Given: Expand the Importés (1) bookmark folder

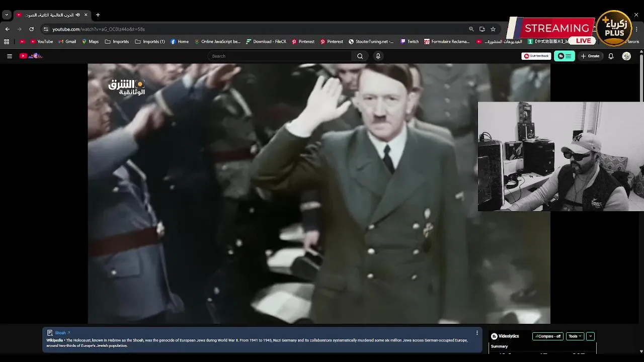Looking at the screenshot, I should 150,42.
